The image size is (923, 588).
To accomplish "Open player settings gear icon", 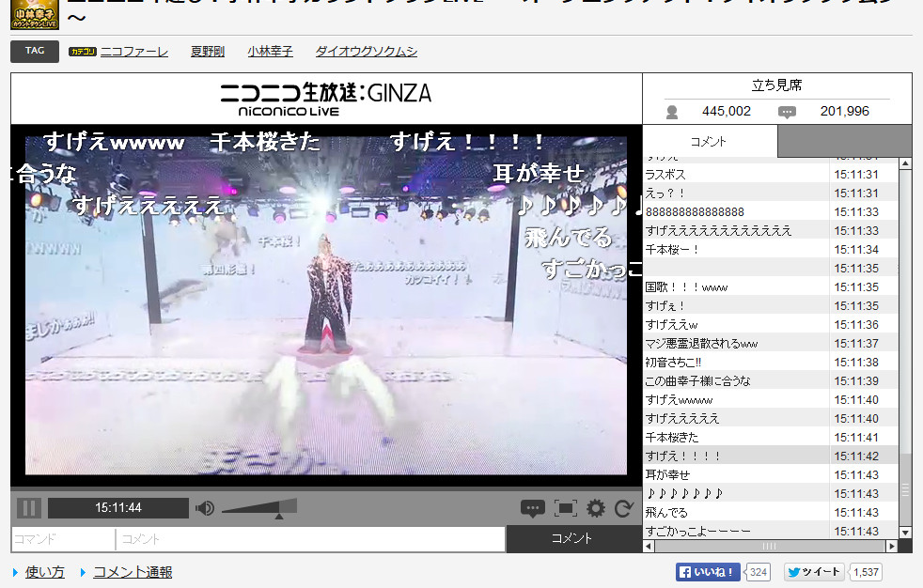I will coord(596,508).
